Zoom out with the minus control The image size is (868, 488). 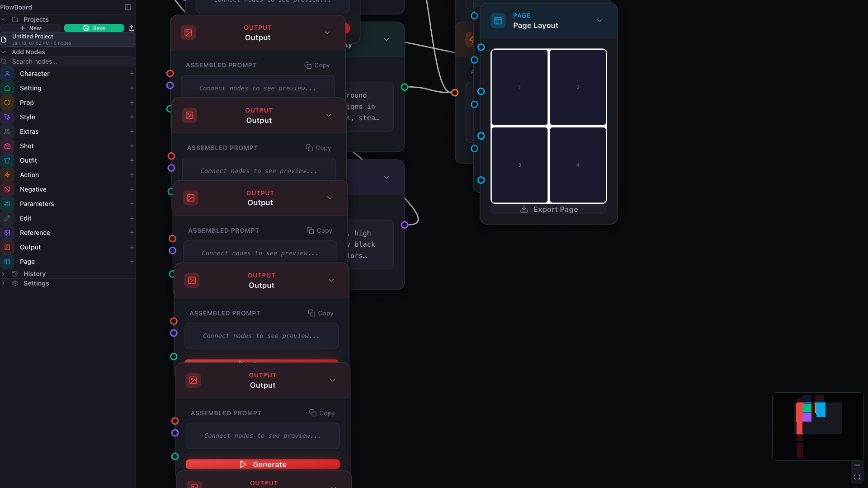coord(857,465)
